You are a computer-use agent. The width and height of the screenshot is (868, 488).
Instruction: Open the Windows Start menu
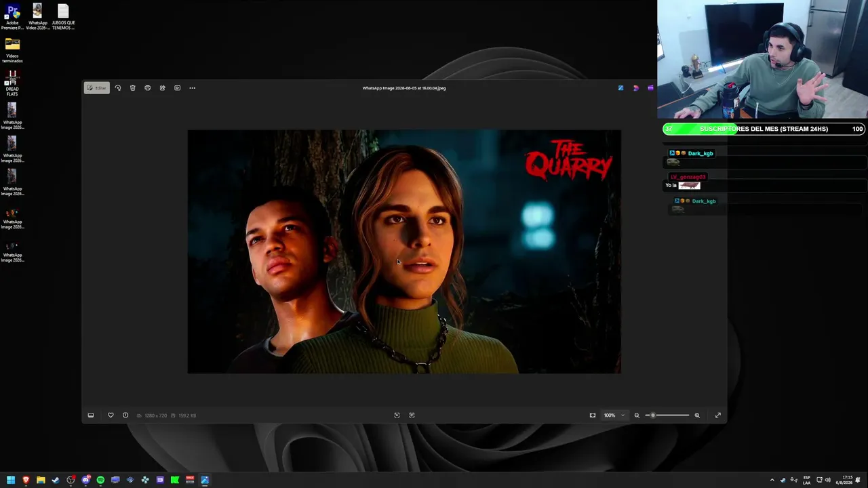coord(11,481)
